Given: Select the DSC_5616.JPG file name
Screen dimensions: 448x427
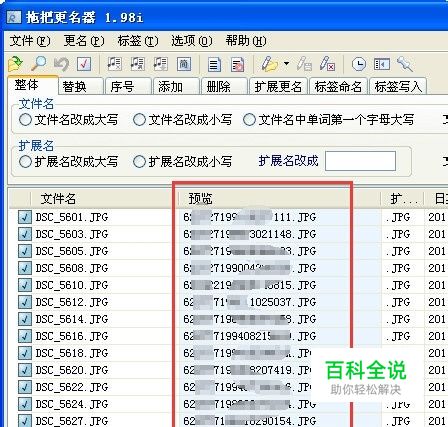Looking at the screenshot, I should click(x=72, y=336).
